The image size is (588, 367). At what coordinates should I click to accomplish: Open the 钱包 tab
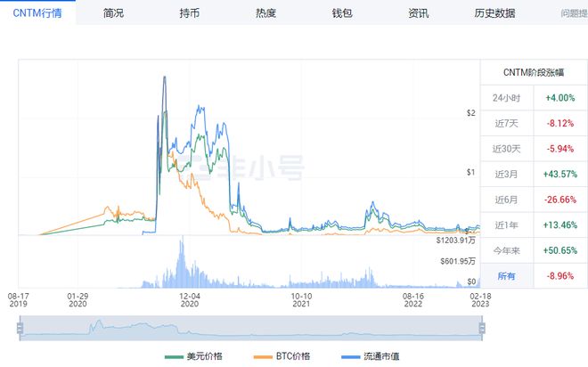[342, 13]
